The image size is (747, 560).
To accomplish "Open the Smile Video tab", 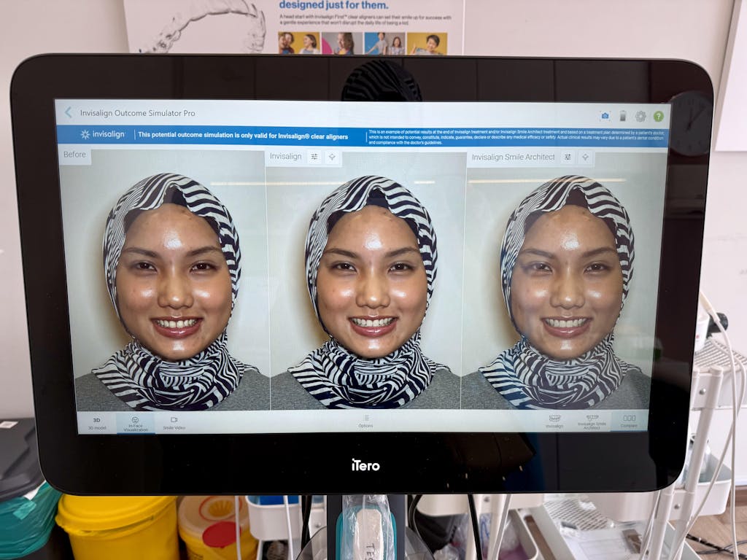I will click(x=174, y=423).
